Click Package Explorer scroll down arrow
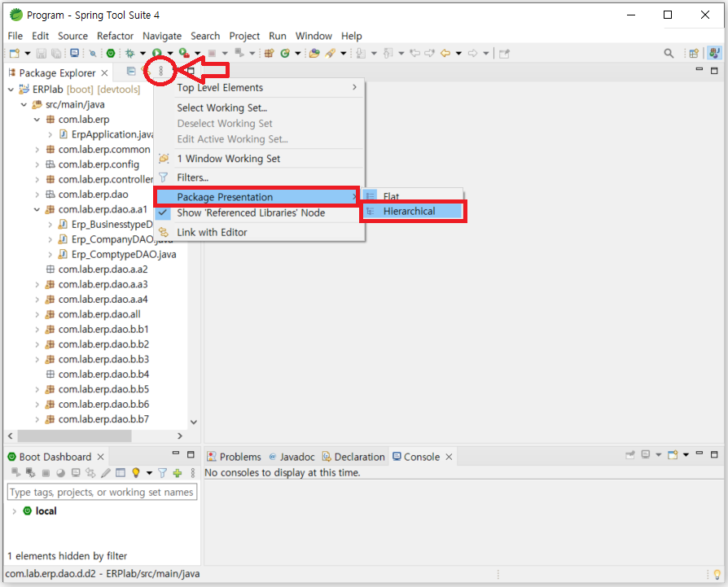This screenshot has height=587, width=728. click(x=194, y=423)
